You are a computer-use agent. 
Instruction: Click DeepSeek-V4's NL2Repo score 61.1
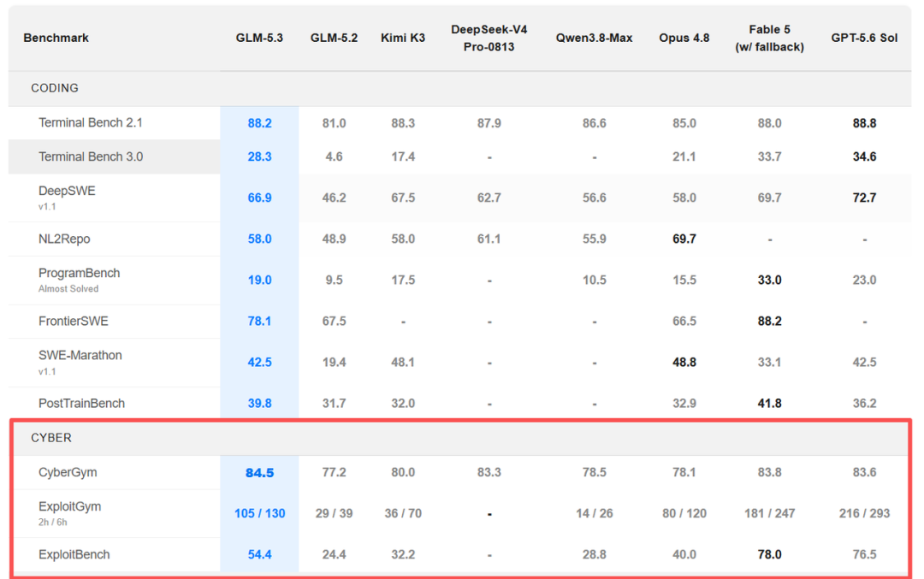pos(489,239)
